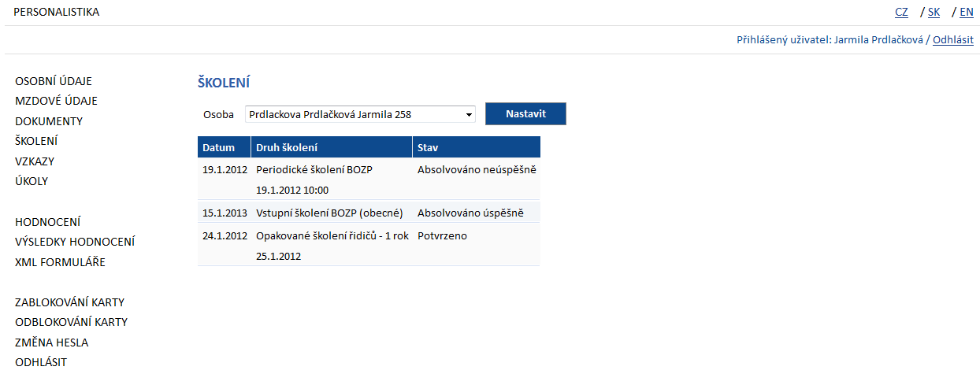Switch language to EN
Viewport: 980px width, 374px height.
click(x=967, y=12)
